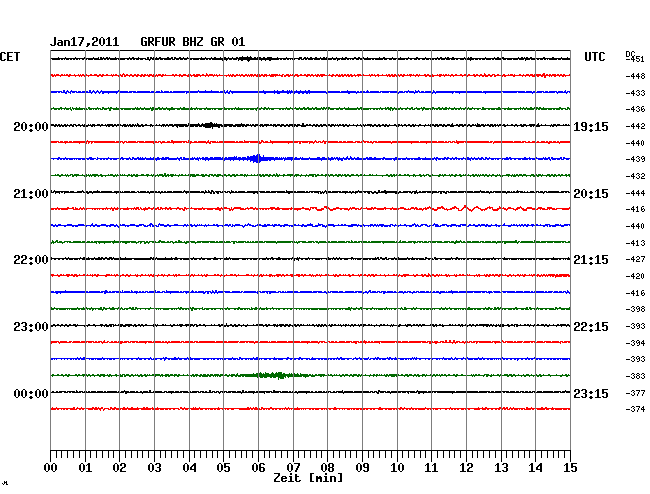Viewport: 650px width, 494px height.
Task: Select the 23:00 CET time label
Action: [x=31, y=327]
